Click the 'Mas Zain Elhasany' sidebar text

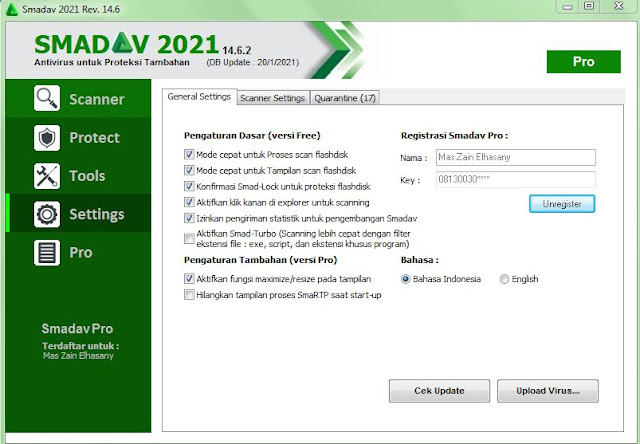pos(78,356)
